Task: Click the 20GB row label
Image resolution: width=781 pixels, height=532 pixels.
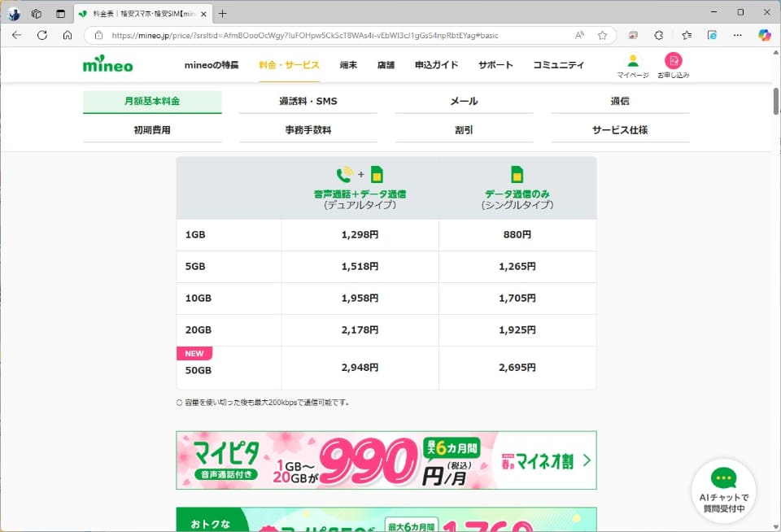Action: [x=199, y=329]
